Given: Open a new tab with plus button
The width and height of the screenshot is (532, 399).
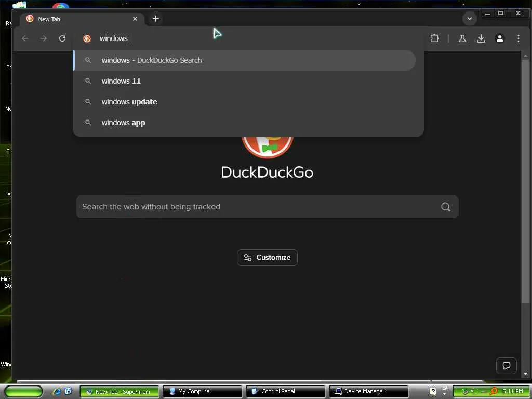Looking at the screenshot, I should click(x=156, y=19).
